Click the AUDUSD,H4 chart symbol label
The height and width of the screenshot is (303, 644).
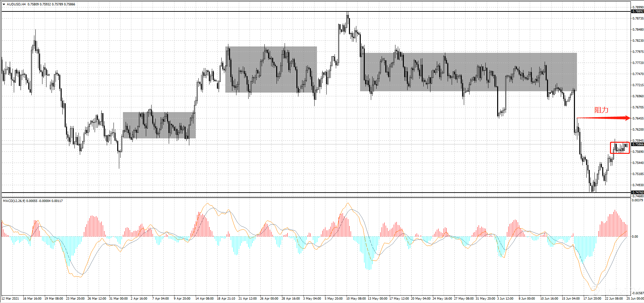click(16, 4)
